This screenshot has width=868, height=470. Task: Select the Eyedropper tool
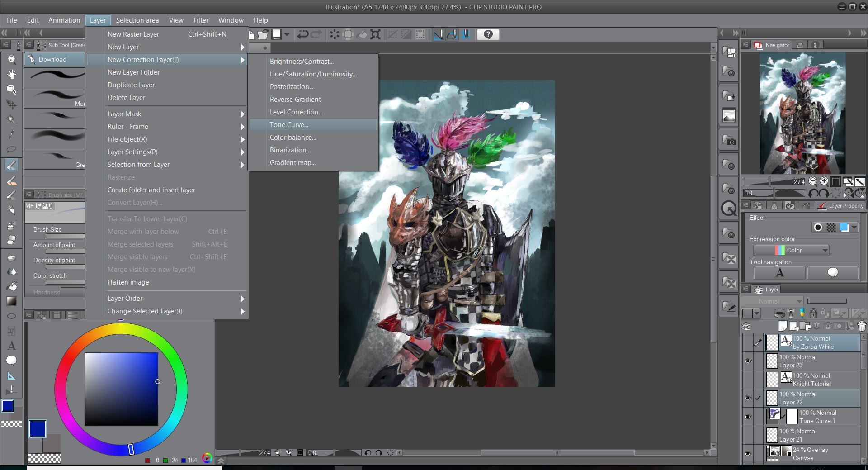click(12, 134)
